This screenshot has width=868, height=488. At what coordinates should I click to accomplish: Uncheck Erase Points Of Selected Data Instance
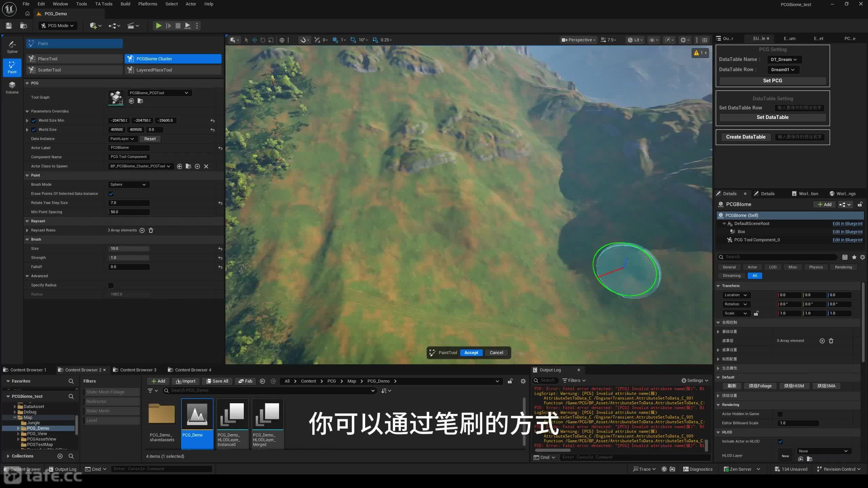pos(111,194)
